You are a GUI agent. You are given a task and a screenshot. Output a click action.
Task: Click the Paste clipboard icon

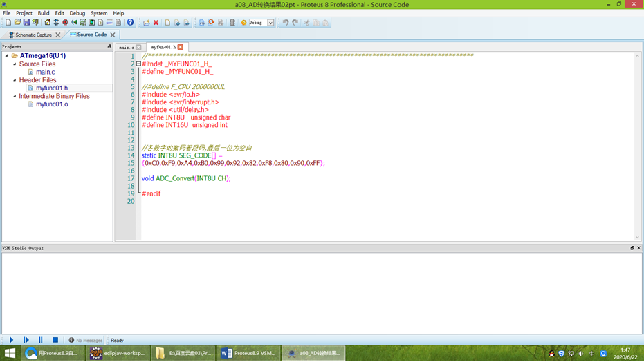coord(325,23)
